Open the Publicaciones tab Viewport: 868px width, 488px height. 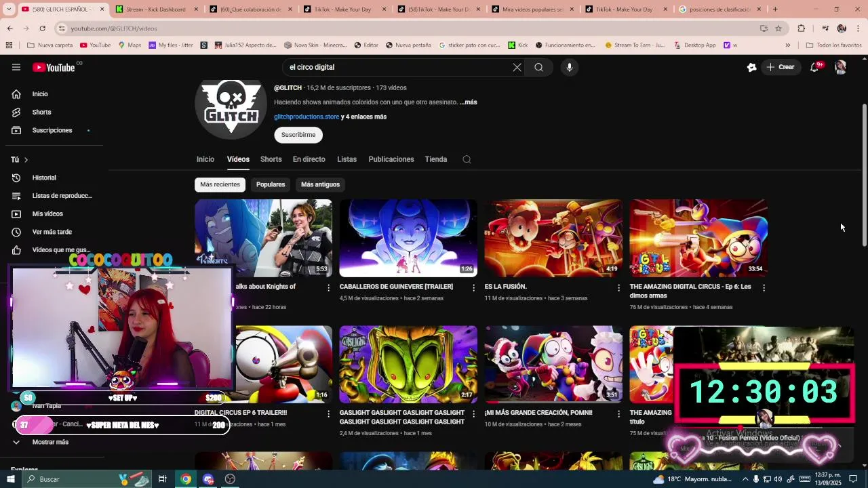[391, 159]
